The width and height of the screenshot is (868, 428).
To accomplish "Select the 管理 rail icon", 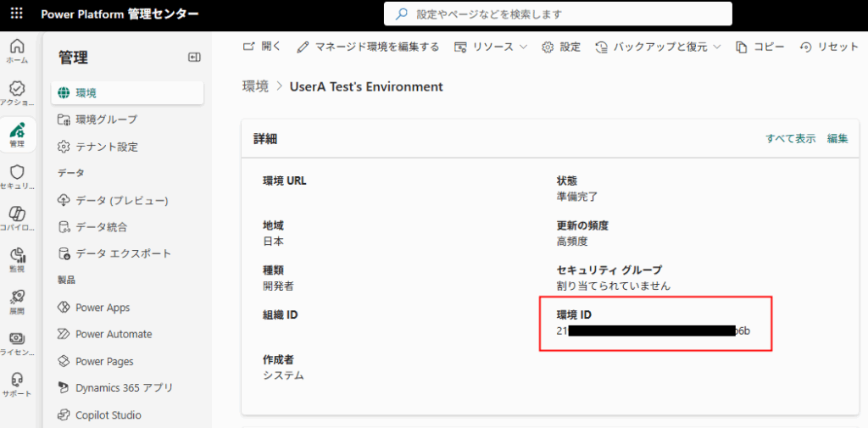I will click(x=17, y=135).
